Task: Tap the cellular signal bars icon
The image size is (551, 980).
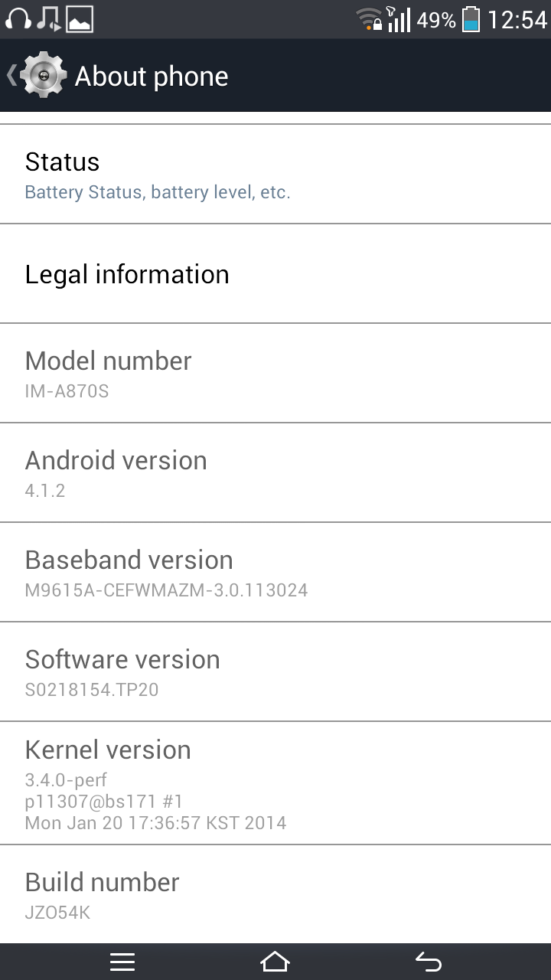Action: [x=399, y=19]
